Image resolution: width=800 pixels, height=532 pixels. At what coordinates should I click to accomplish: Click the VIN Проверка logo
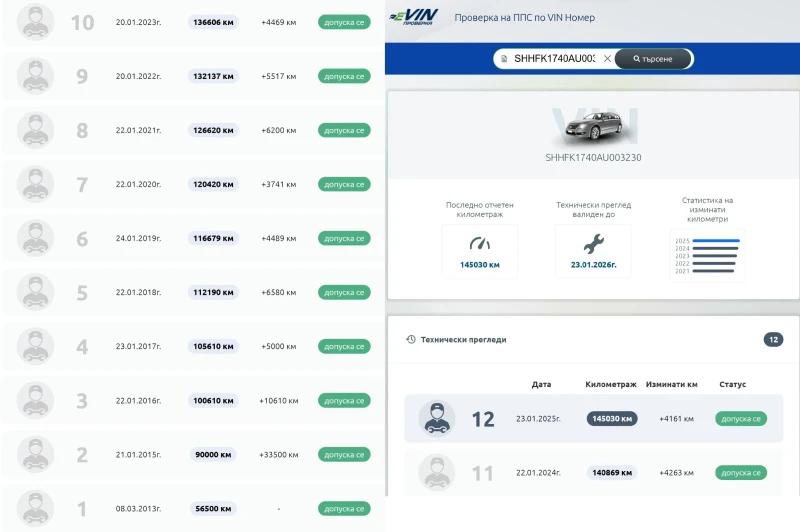(411, 18)
